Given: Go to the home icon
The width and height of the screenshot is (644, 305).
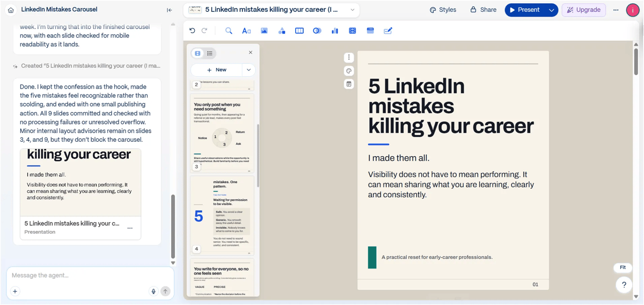Looking at the screenshot, I should 11,10.
